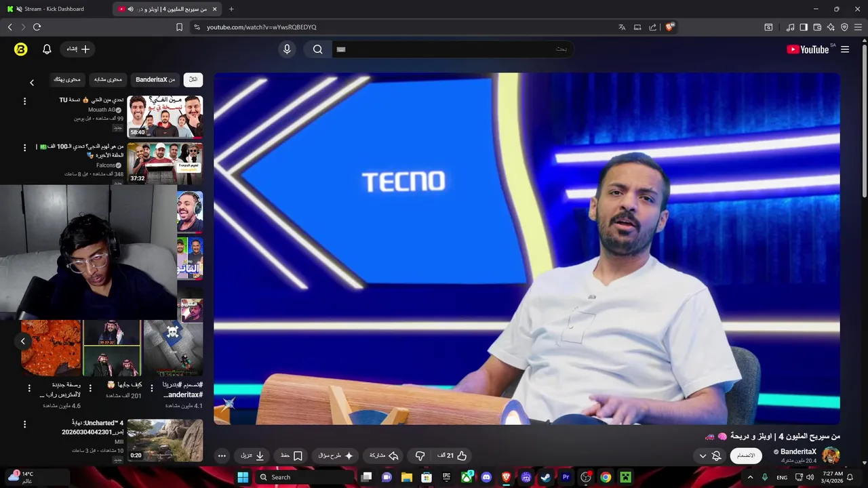
Task: Click the الانضمام (Join) button
Action: coord(746,455)
